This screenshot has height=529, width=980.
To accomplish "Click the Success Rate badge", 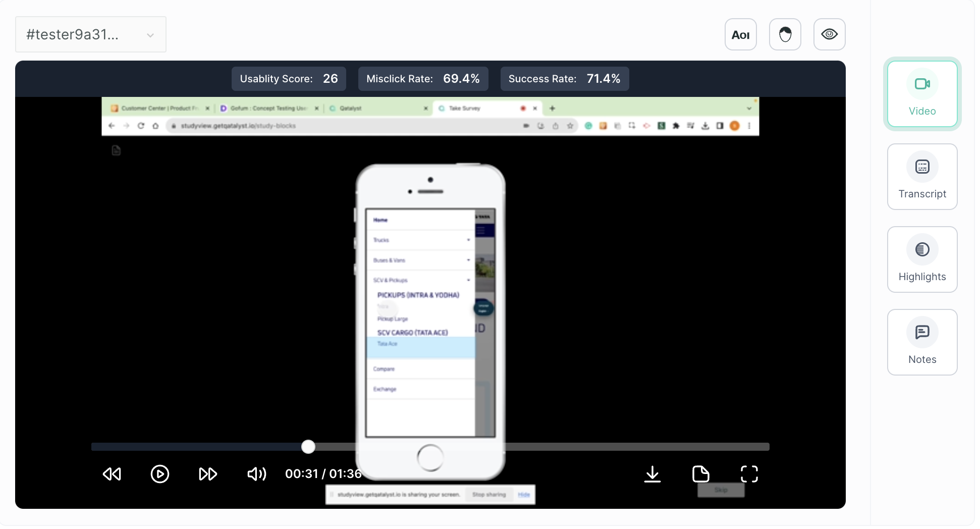I will click(x=564, y=79).
